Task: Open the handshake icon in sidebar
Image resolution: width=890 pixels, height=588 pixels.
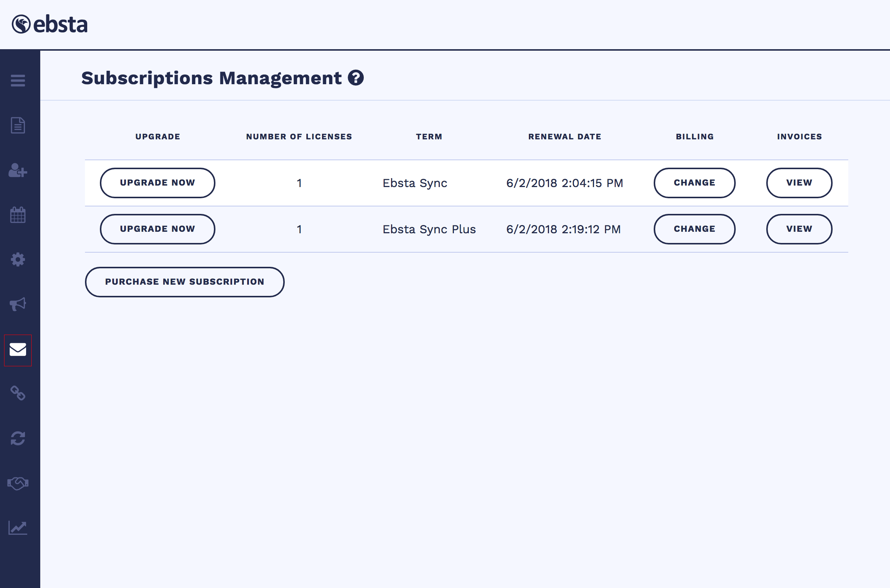Action: tap(18, 483)
